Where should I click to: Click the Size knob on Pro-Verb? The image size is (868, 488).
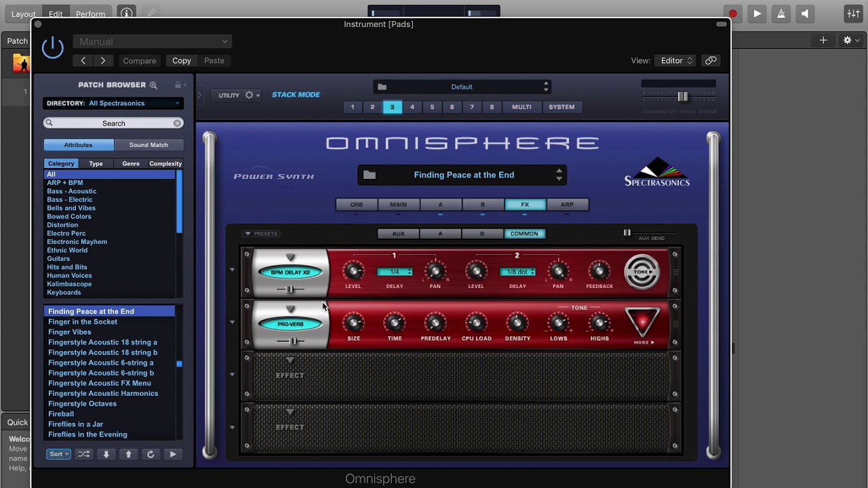[x=353, y=323]
